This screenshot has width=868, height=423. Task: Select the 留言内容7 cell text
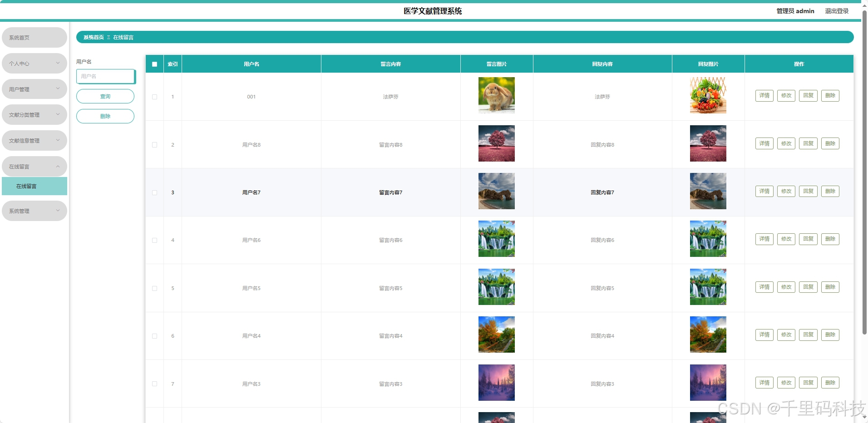coord(391,192)
